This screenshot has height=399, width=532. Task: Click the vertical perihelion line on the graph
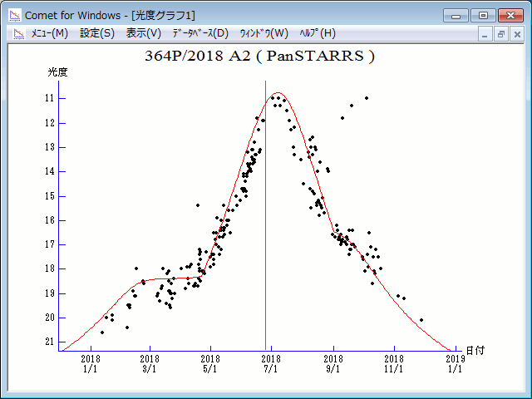point(265,208)
